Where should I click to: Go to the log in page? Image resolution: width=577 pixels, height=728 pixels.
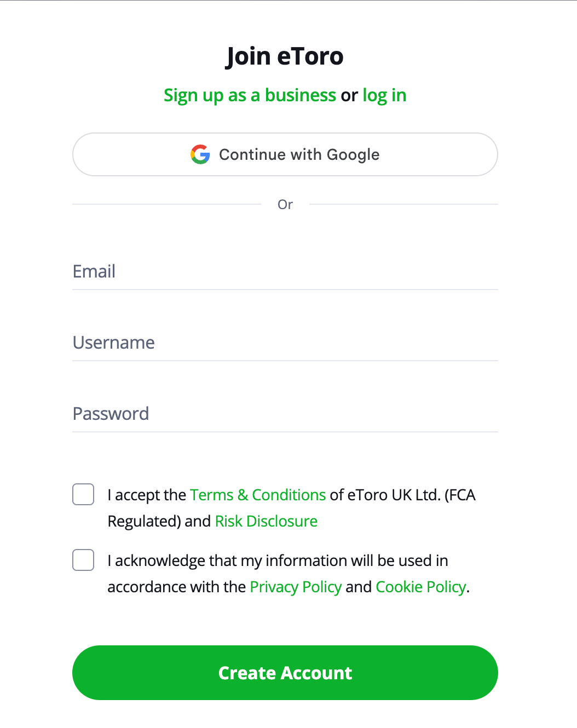click(384, 95)
